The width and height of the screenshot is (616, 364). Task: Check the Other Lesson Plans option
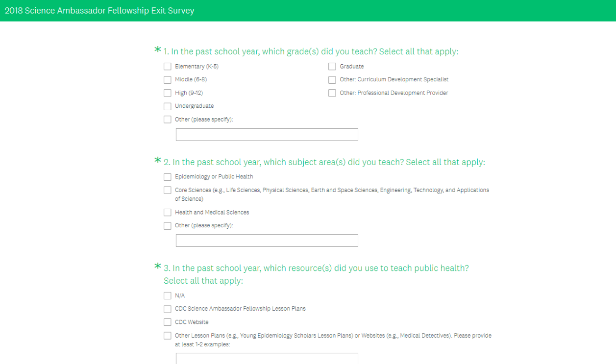168,336
